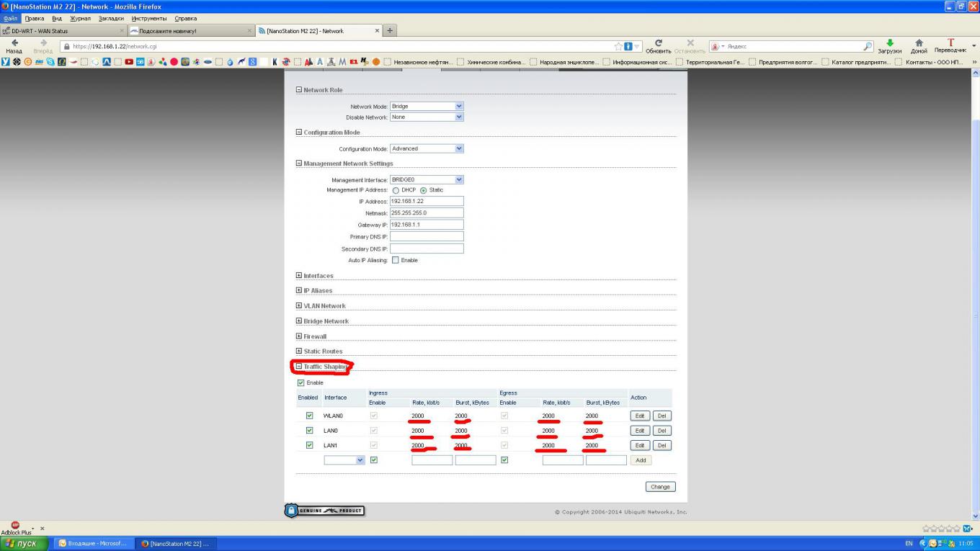Click the YouTube bookmark icon
This screenshot has width=980, height=551.
pos(129,62)
